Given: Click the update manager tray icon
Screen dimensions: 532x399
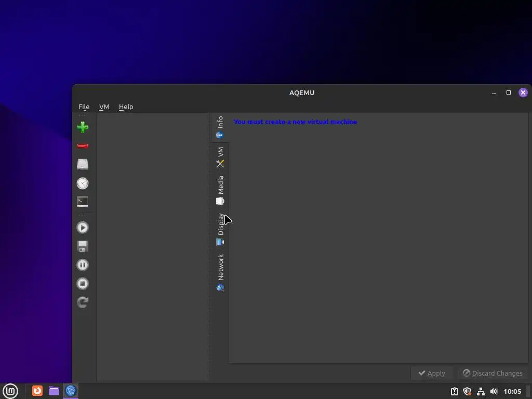Looking at the screenshot, I should coord(454,392).
